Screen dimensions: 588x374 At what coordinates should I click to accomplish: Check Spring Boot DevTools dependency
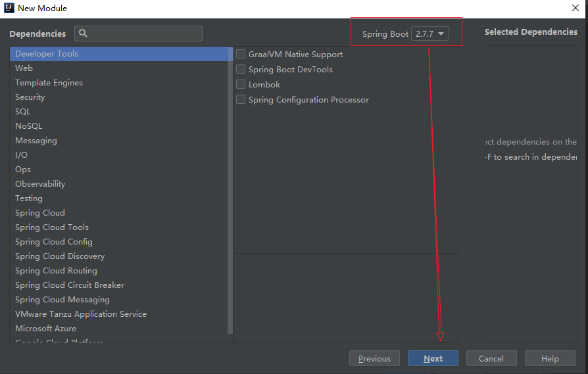click(x=241, y=70)
